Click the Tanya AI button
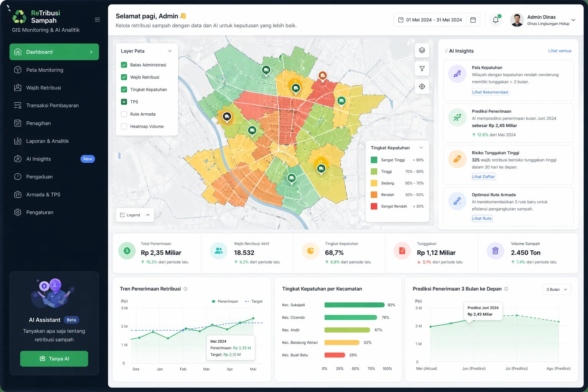Image resolution: width=588 pixels, height=392 pixels. pyautogui.click(x=54, y=359)
